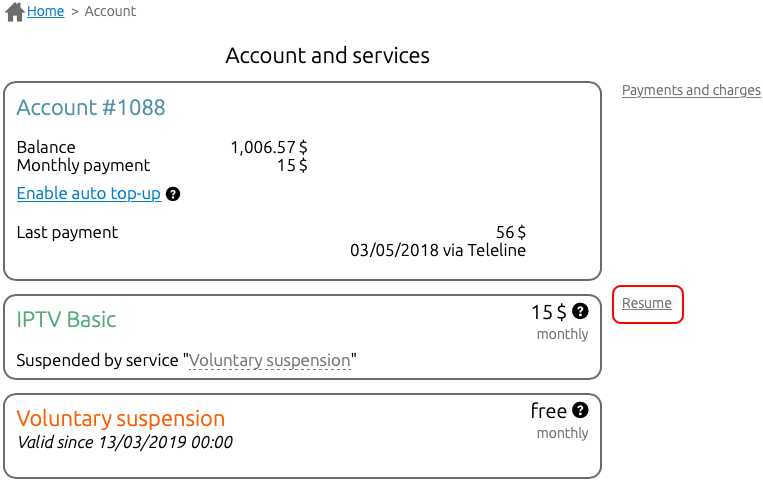This screenshot has height=481, width=763.
Task: Click the 03/05/2018 via Teleline text
Action: coord(438,250)
